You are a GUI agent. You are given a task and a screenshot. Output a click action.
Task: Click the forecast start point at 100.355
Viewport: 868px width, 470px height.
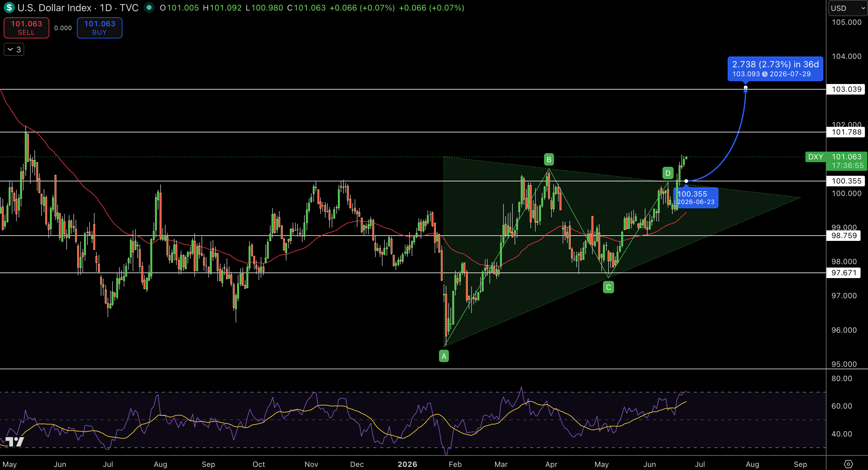pyautogui.click(x=686, y=181)
